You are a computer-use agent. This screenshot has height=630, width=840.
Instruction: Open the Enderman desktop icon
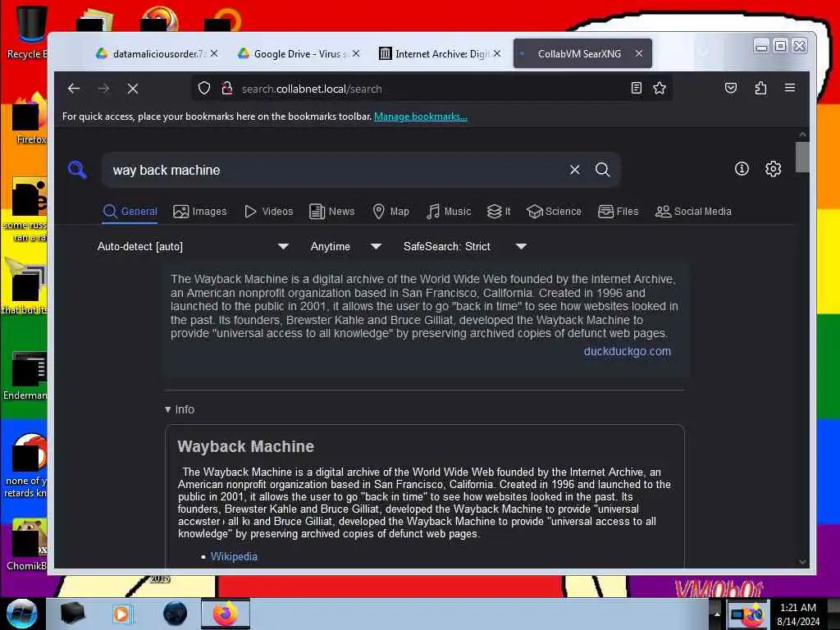click(x=25, y=375)
